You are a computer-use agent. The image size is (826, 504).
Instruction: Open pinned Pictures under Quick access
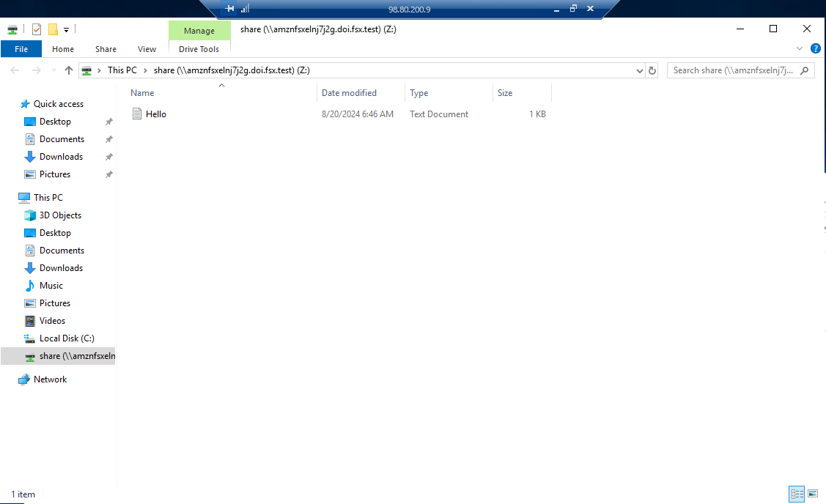[55, 174]
